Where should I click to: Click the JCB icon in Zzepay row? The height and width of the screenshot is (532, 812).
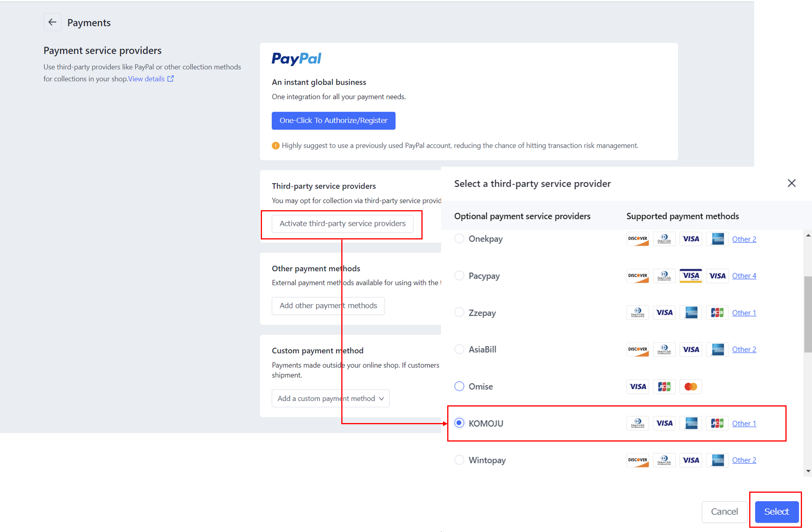[717, 313]
